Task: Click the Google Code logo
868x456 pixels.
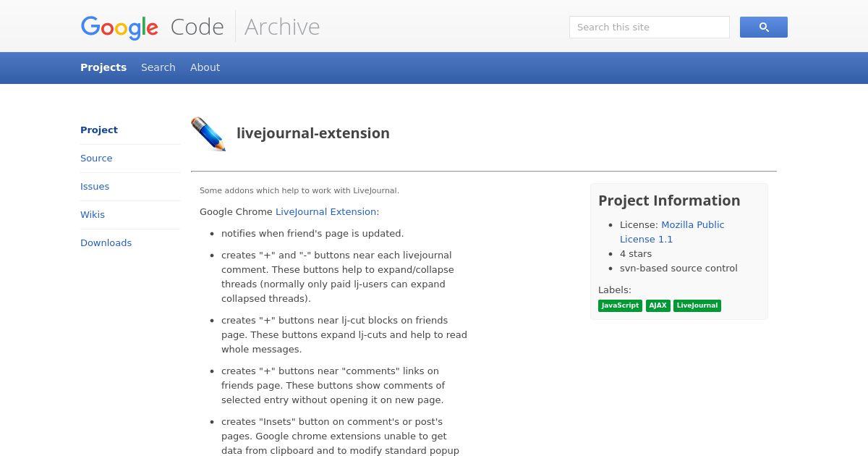Action: pos(153,27)
